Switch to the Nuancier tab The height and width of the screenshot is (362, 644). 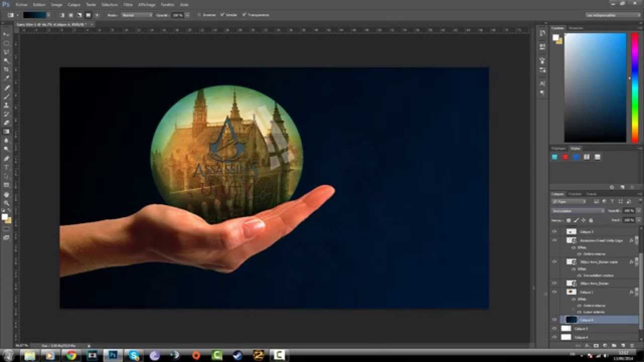point(576,28)
